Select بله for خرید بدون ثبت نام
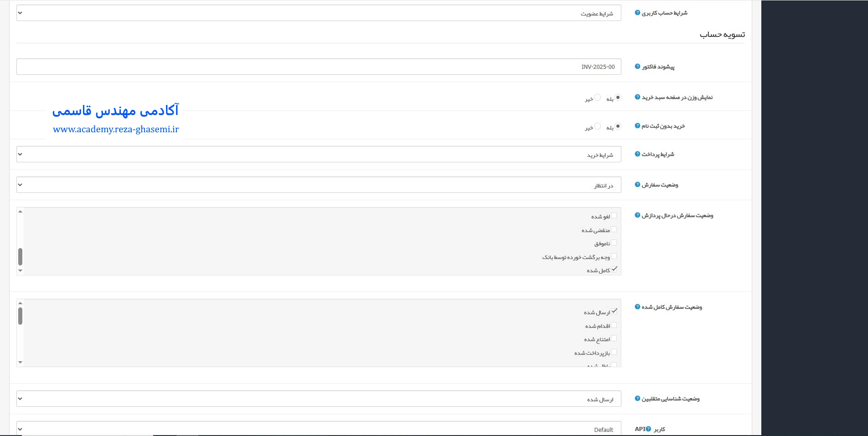Image resolution: width=868 pixels, height=436 pixels. pos(618,126)
